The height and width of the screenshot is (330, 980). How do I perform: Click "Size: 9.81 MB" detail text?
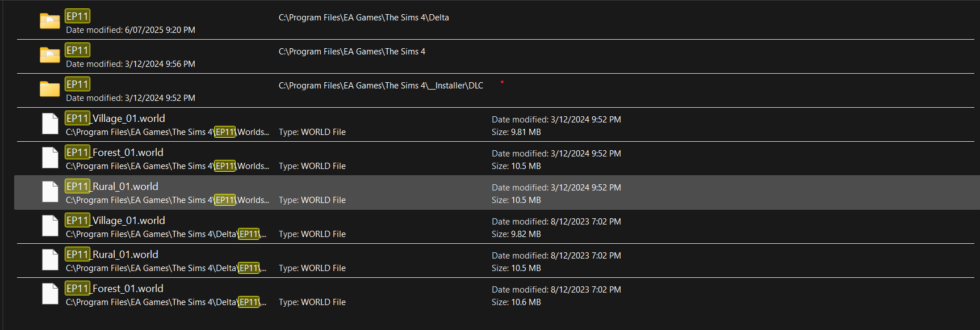516,132
